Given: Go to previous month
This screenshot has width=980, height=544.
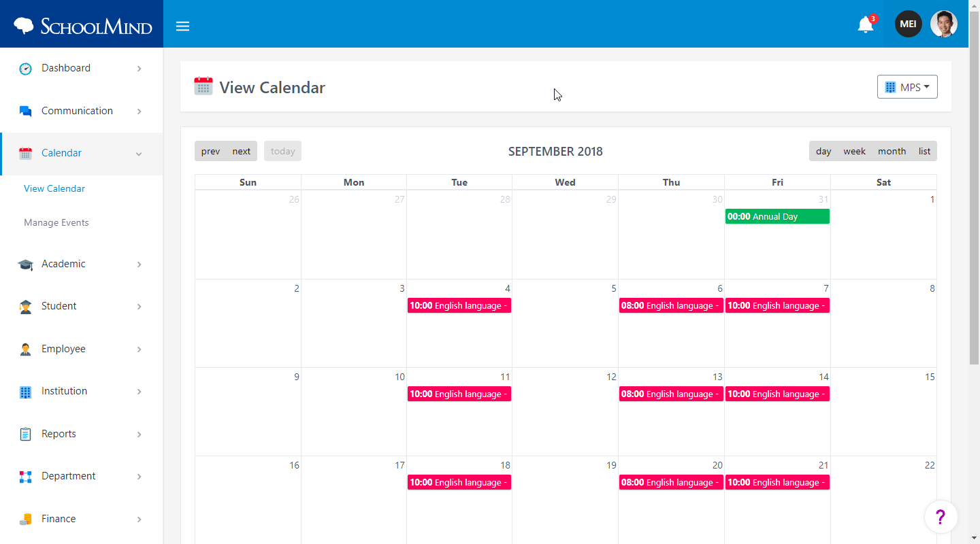Looking at the screenshot, I should 210,151.
